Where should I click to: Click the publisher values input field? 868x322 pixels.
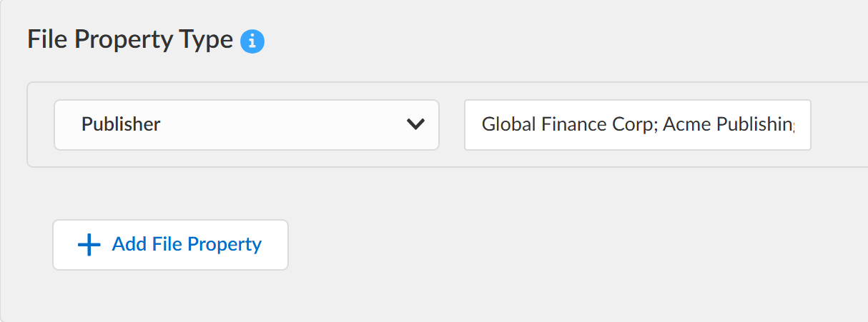(x=637, y=125)
